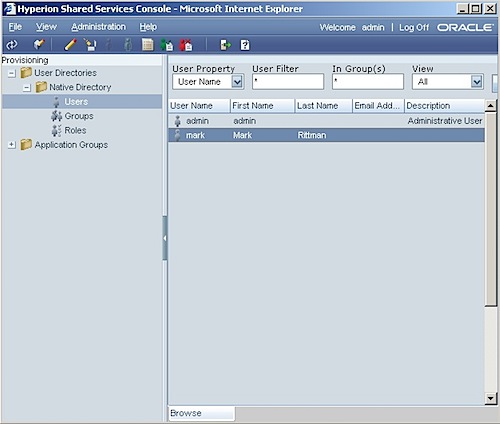Select the admin user name cell
This screenshot has width=500, height=424.
197,121
